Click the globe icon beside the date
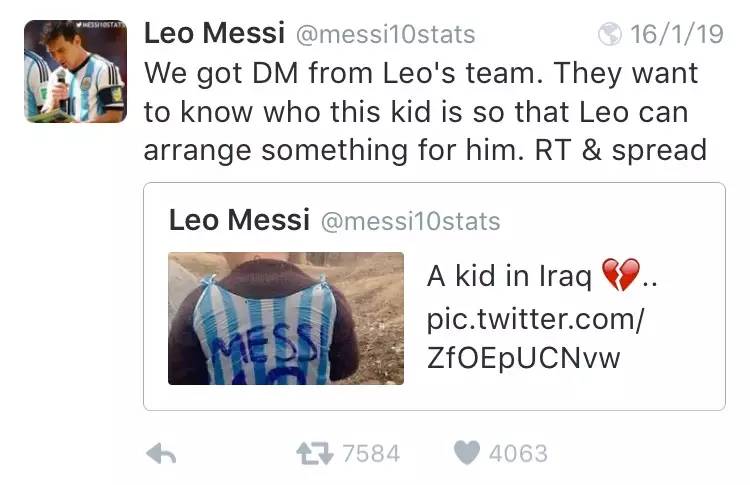The image size is (750, 485). pyautogui.click(x=609, y=35)
